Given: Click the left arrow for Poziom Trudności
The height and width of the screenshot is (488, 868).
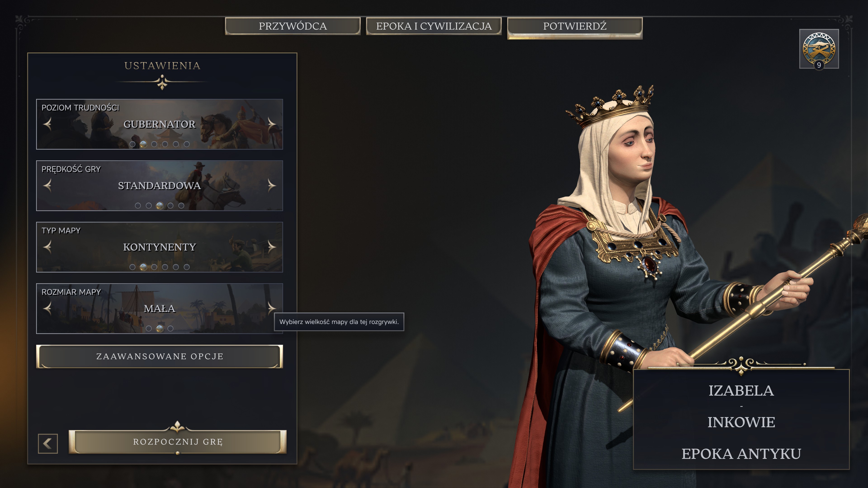Looking at the screenshot, I should [x=47, y=124].
